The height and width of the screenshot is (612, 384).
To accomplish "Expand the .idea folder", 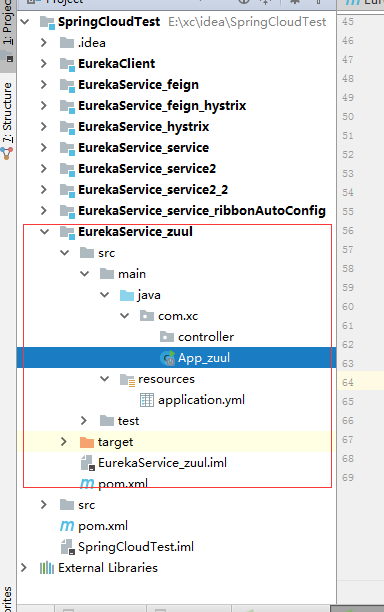I will (x=44, y=43).
